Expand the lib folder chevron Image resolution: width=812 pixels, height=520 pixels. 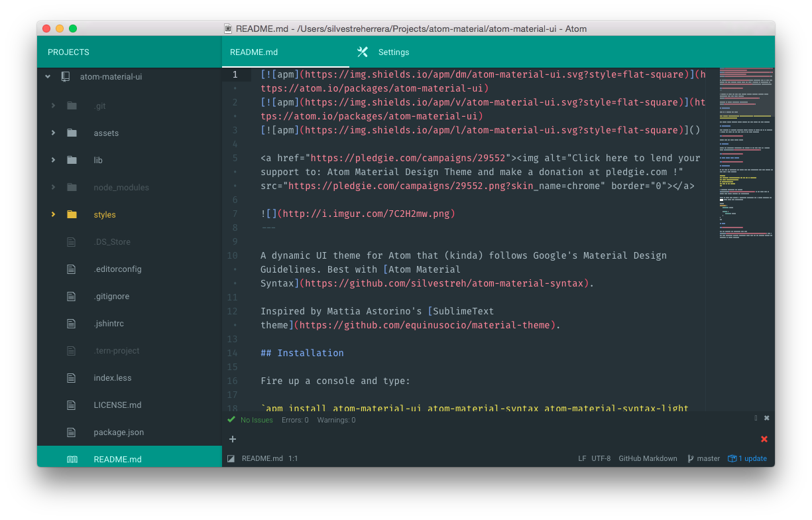(x=52, y=160)
